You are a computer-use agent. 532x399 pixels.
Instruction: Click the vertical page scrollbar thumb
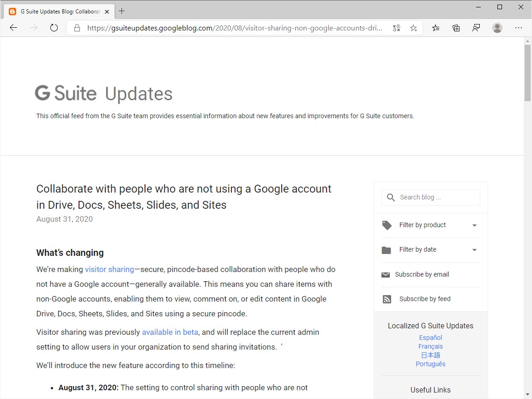tap(527, 73)
